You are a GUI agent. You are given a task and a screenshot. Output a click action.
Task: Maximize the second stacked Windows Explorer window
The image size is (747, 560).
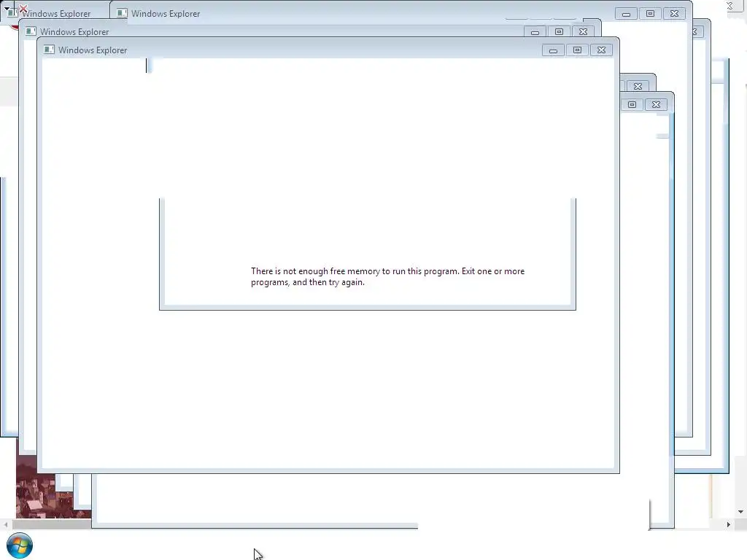[x=560, y=32]
